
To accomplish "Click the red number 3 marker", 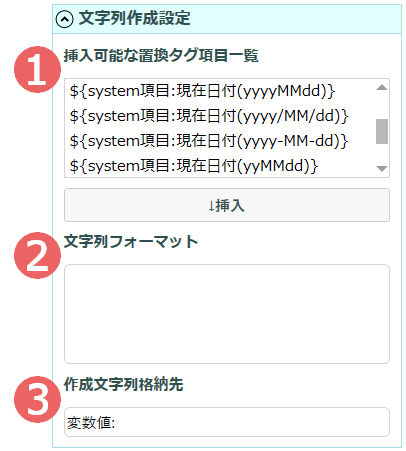I will coord(37,399).
